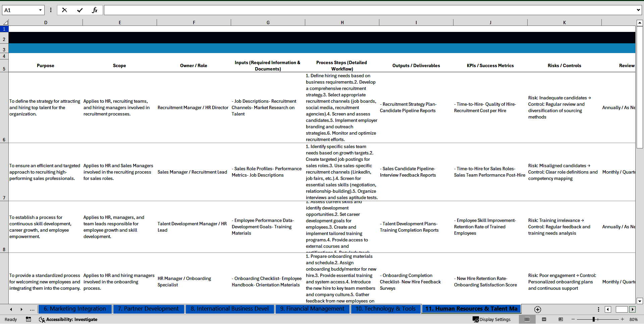This screenshot has height=324, width=644.
Task: Open the Insert Function fx icon
Action: [95, 10]
